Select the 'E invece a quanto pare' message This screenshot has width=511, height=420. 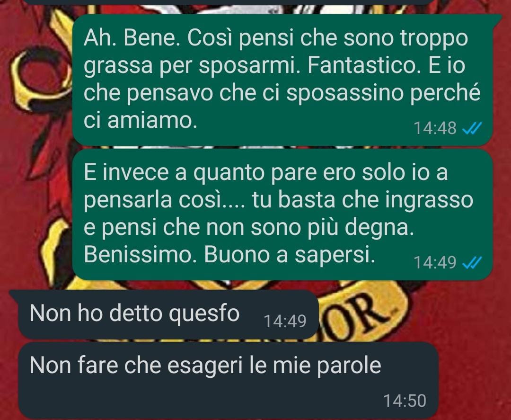[282, 214]
